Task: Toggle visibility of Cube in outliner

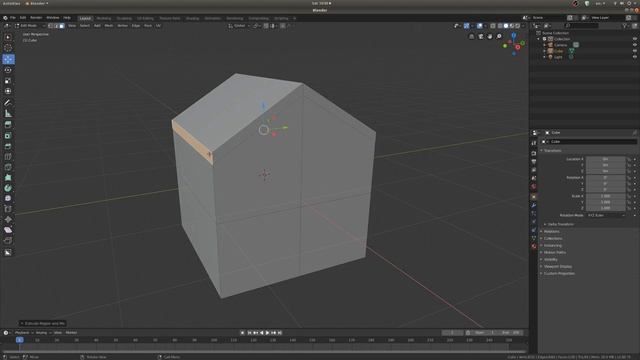Action: point(635,51)
